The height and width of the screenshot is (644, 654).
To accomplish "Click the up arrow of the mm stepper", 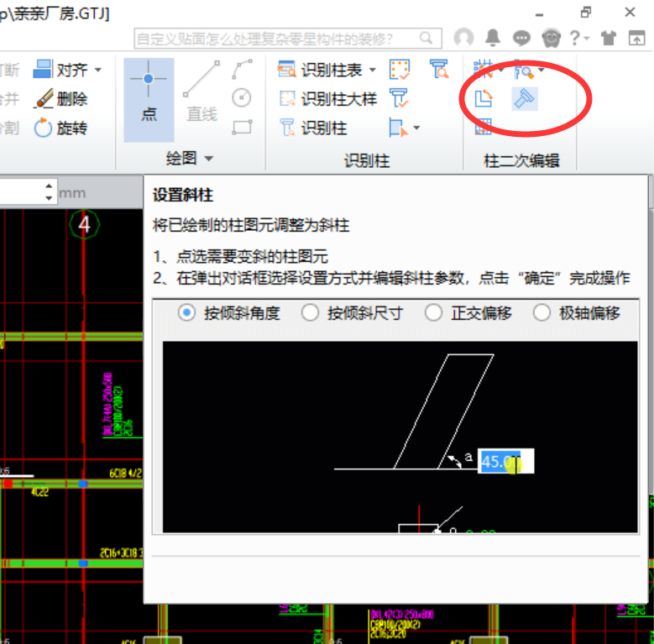I will point(49,186).
